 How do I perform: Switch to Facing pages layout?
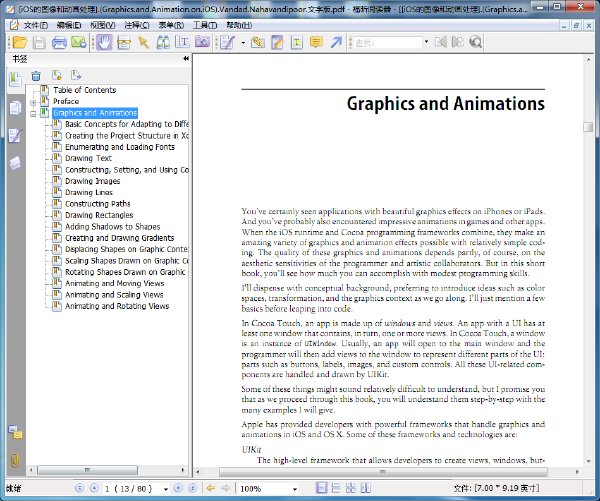365,488
